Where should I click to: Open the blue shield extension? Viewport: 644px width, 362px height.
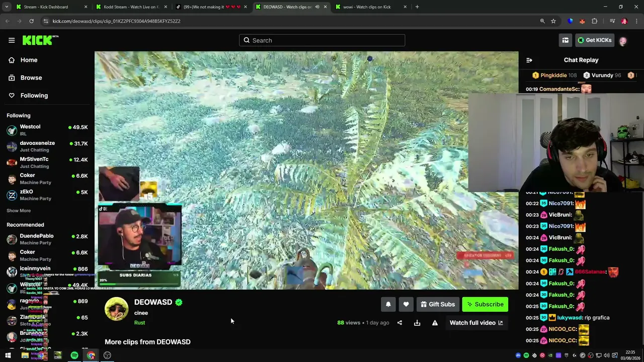tap(570, 21)
